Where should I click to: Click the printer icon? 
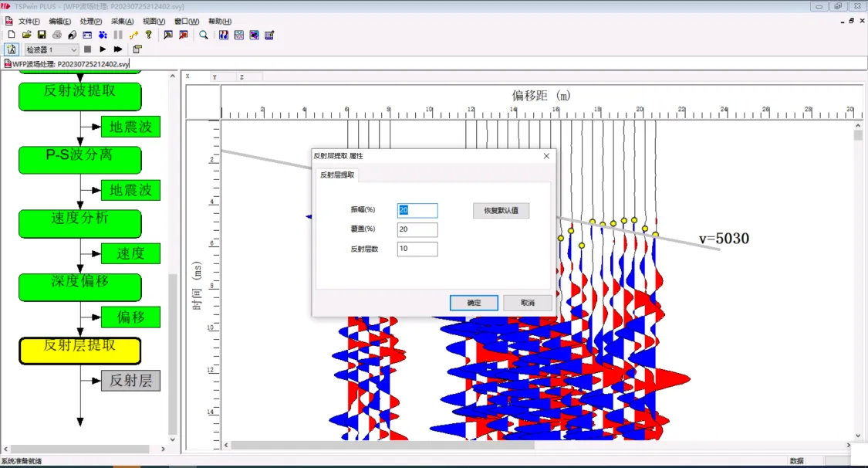(x=57, y=35)
